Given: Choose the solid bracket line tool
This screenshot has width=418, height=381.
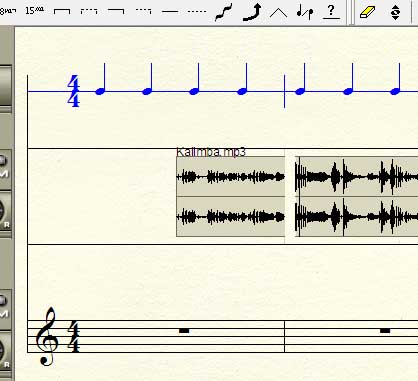Looking at the screenshot, I should pyautogui.click(x=62, y=12).
